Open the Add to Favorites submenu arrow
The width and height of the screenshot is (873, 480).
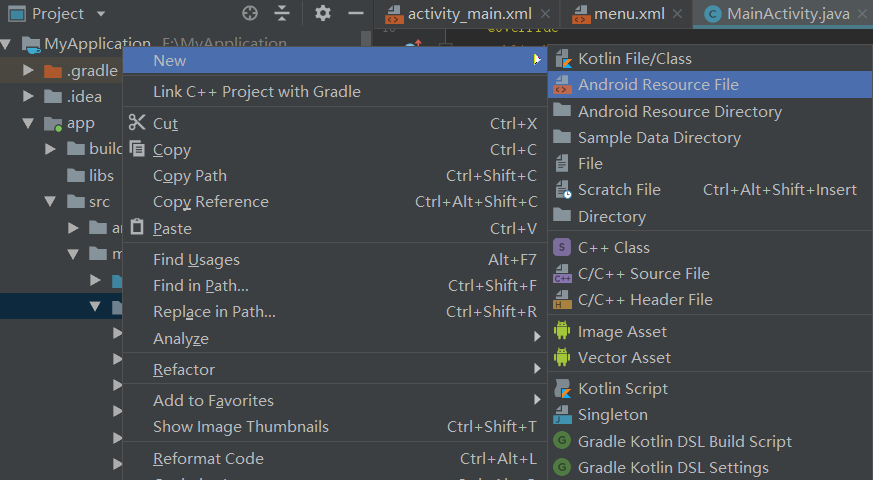pos(537,399)
